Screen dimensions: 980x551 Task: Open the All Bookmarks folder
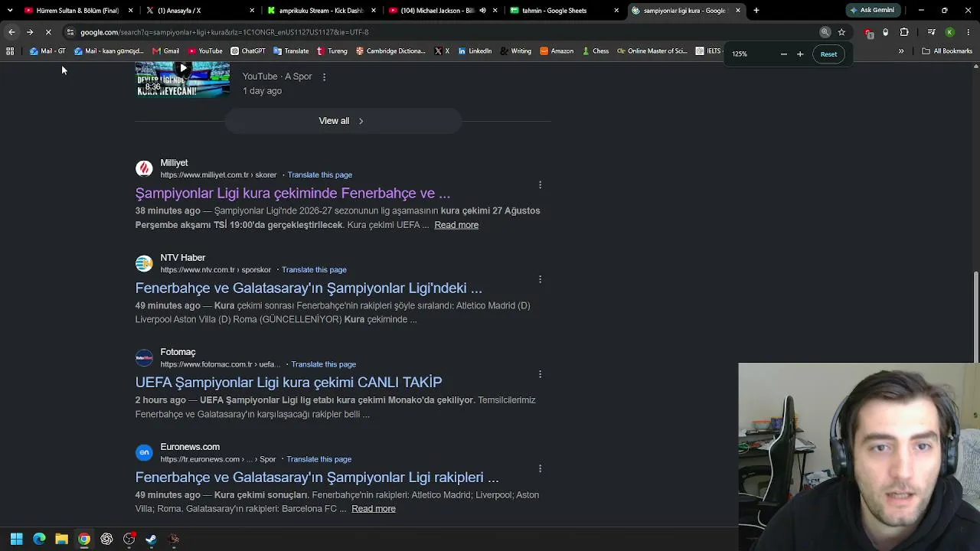click(x=947, y=51)
